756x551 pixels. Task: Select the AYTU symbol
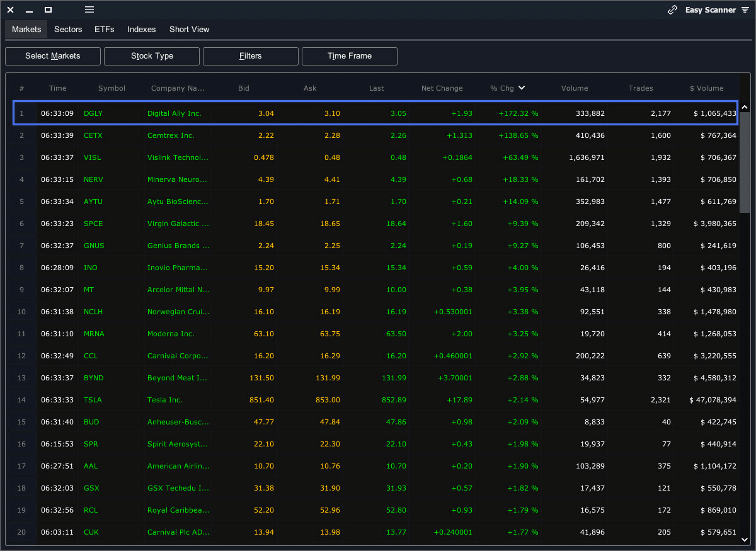(x=93, y=202)
